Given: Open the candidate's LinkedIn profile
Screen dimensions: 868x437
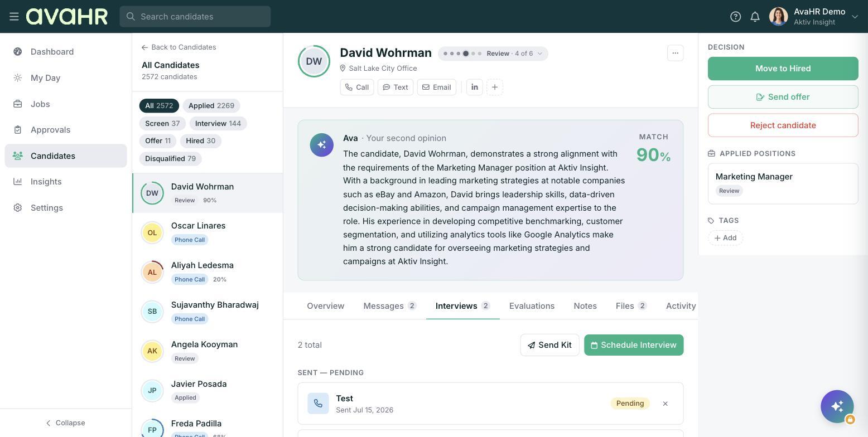Looking at the screenshot, I should pyautogui.click(x=475, y=88).
